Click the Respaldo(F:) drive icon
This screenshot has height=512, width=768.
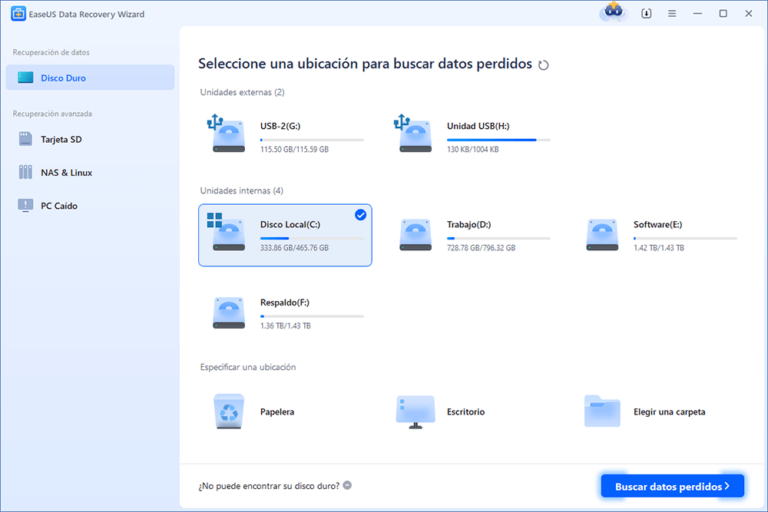[x=229, y=313]
